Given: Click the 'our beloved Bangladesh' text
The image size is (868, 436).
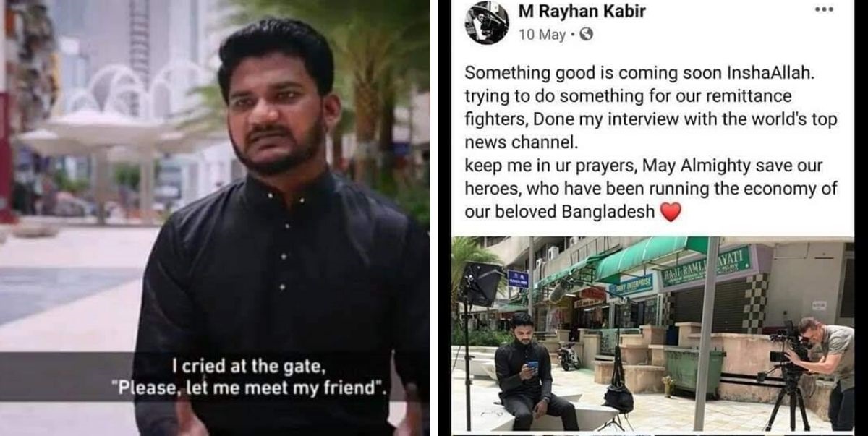Looking at the screenshot, I should pyautogui.click(x=560, y=213).
